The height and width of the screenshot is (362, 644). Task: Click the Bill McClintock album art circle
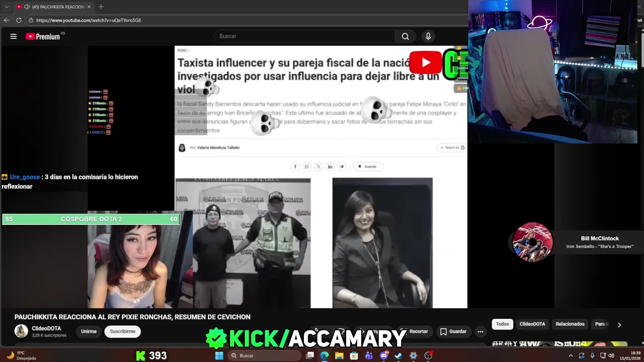[x=532, y=242]
